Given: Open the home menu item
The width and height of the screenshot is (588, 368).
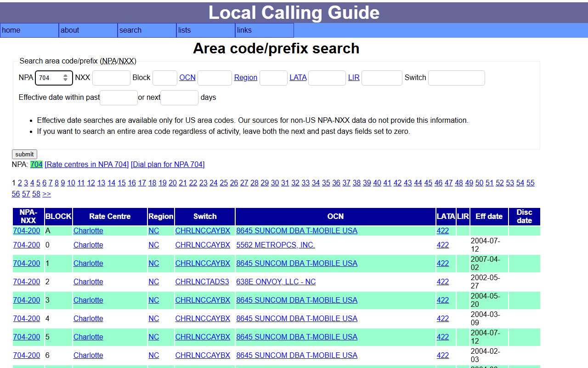Looking at the screenshot, I should (x=29, y=30).
